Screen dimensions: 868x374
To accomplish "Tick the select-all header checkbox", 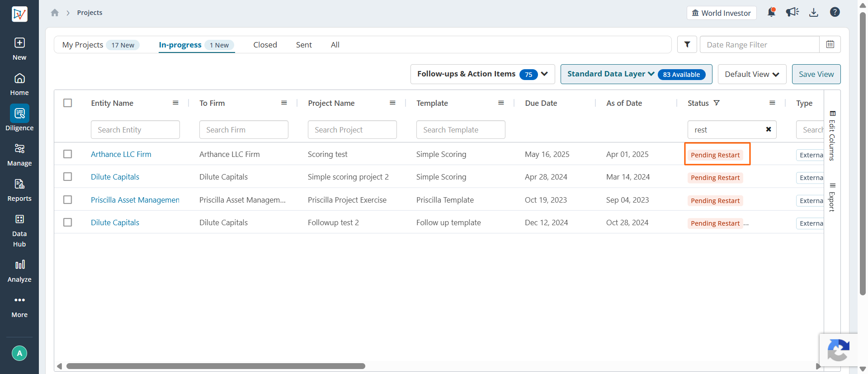I will tap(68, 103).
